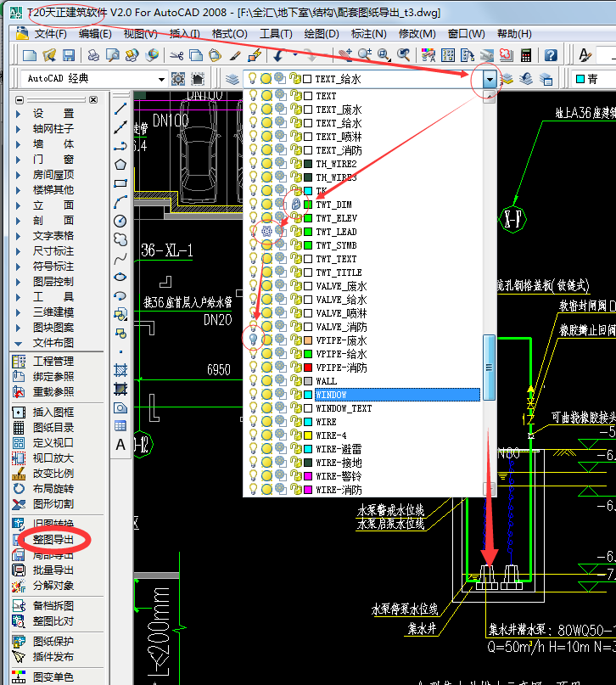Click the Zoom Realtime magnifier icon

coord(364,55)
